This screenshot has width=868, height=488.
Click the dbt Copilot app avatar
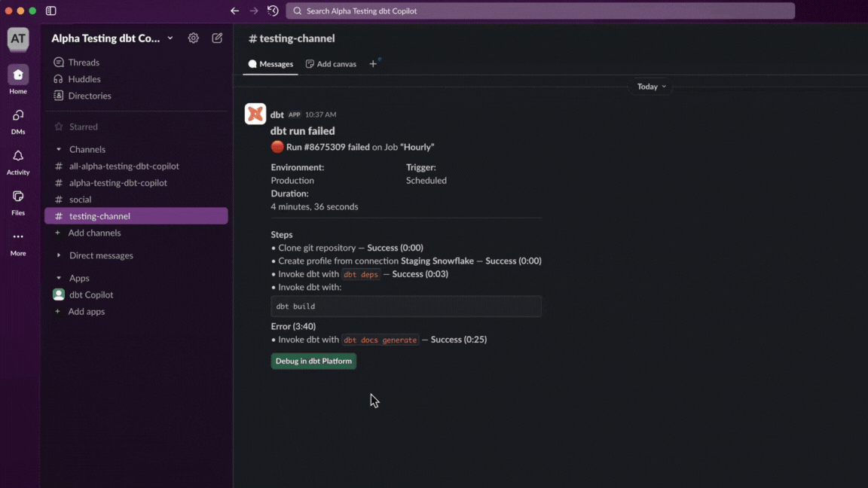click(x=59, y=294)
